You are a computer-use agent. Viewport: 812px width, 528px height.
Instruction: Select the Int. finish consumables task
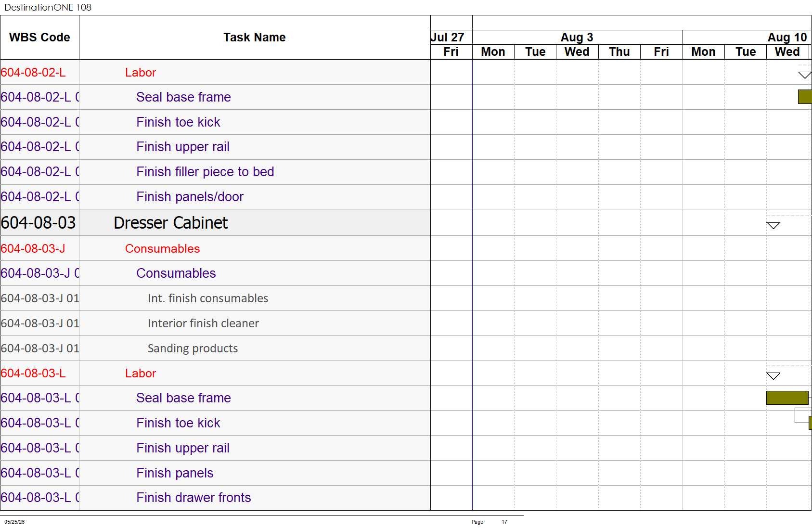(208, 298)
